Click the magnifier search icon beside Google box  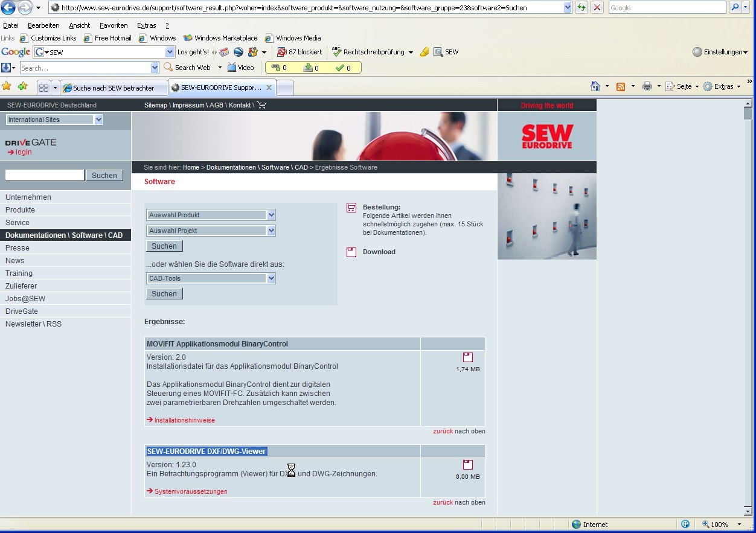[x=735, y=8]
